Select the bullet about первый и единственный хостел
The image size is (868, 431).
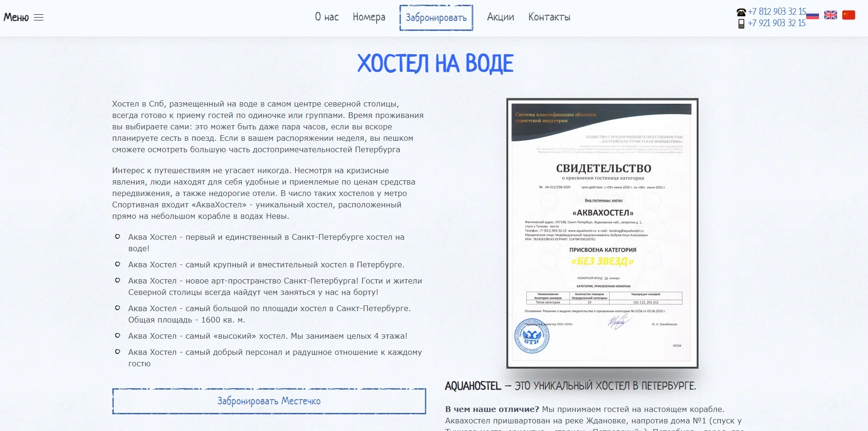pos(266,243)
